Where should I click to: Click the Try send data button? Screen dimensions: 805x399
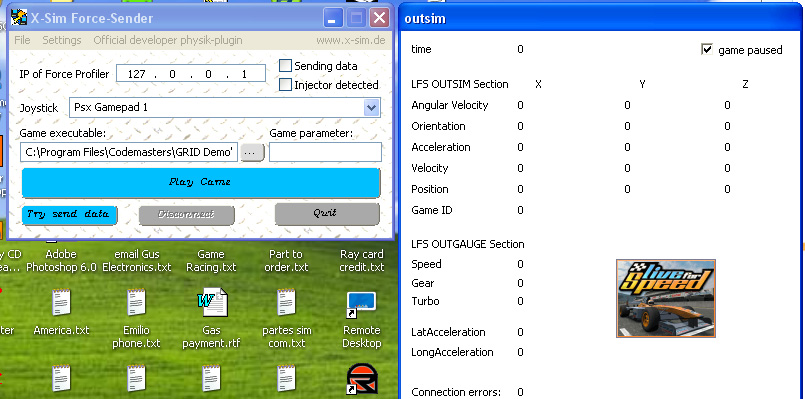pyautogui.click(x=69, y=215)
